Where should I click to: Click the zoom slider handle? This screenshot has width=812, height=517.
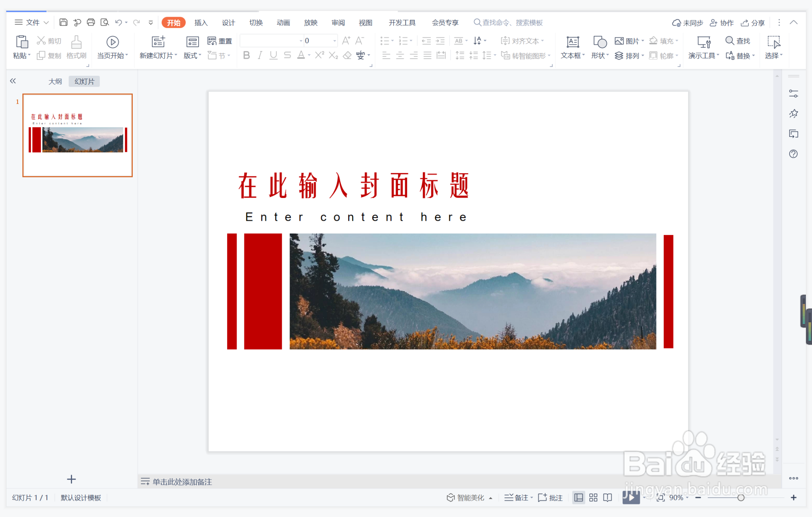point(741,497)
